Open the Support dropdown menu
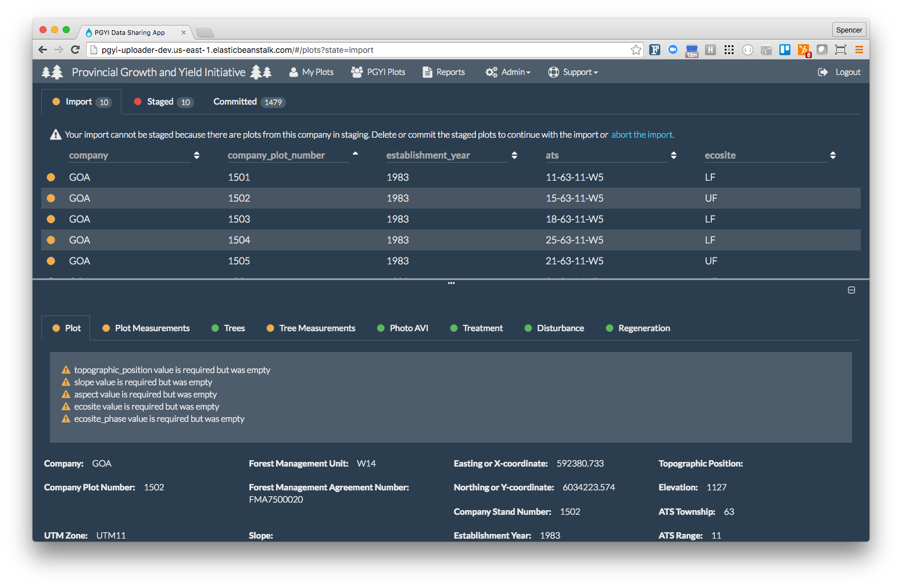Screen dimensions: 902x588 [x=573, y=72]
